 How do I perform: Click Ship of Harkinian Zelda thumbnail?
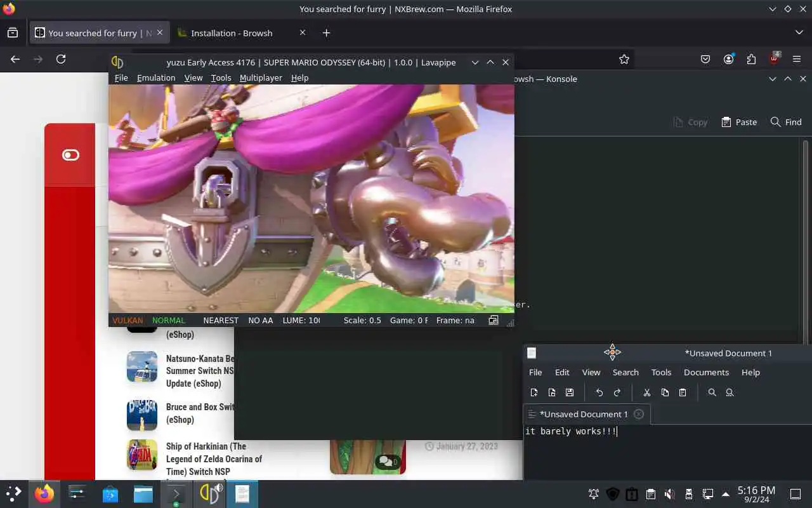pos(142,455)
